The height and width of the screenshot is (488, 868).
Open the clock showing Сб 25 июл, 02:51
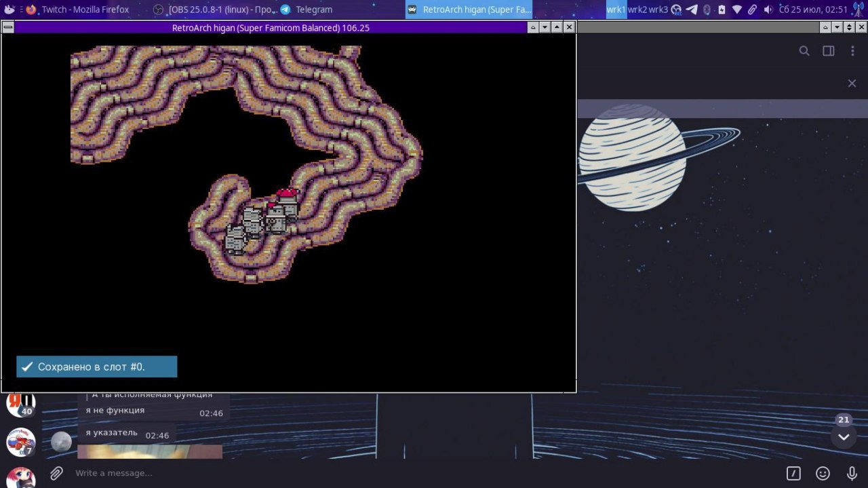(814, 10)
